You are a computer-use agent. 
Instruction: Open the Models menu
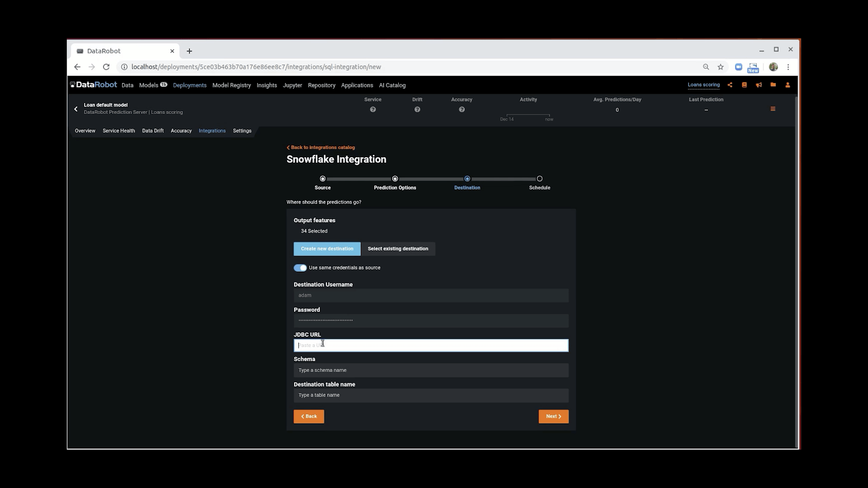click(153, 85)
